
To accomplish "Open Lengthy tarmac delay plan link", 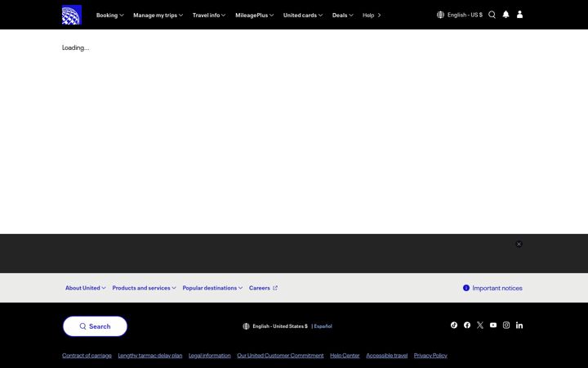I will [150, 355].
